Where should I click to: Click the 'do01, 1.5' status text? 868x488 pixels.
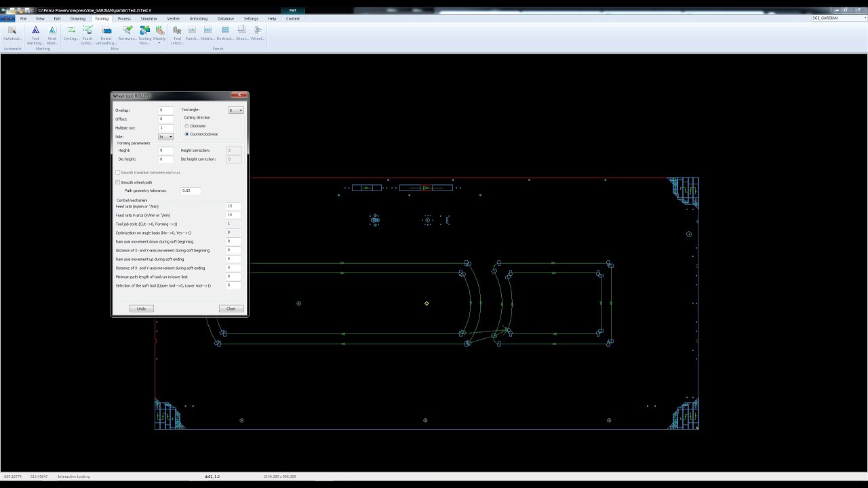point(212,476)
